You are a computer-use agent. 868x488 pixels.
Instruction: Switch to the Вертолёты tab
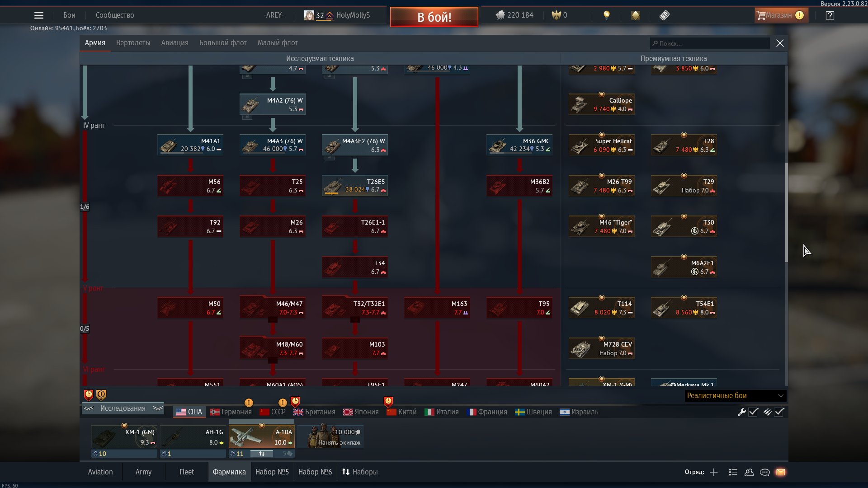(133, 43)
